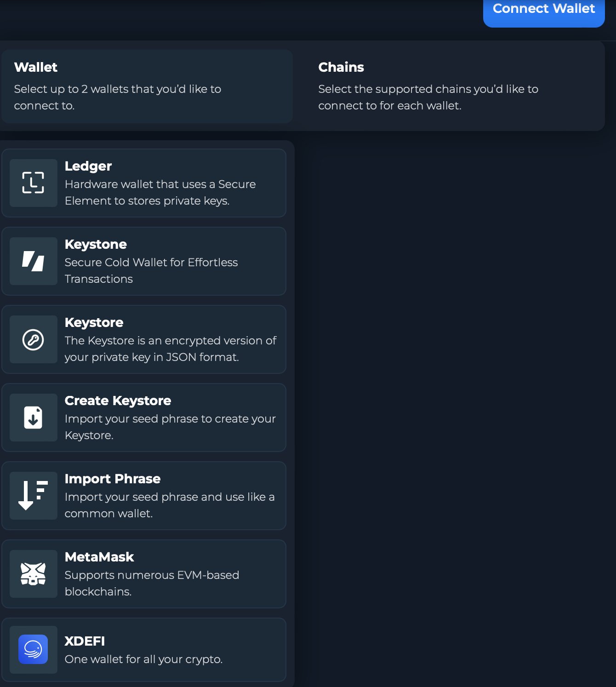Click the MetaMask EVM-based blockchains description
The height and width of the screenshot is (687, 616).
pos(152,584)
